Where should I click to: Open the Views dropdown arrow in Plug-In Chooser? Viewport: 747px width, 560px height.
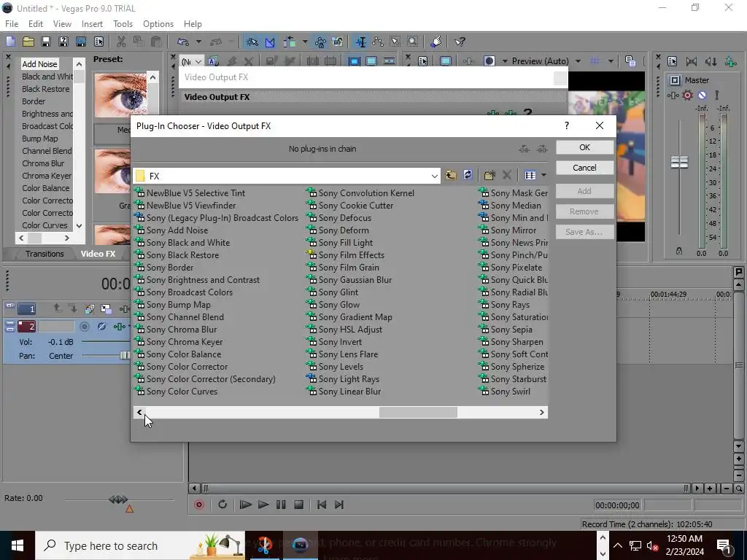point(543,175)
